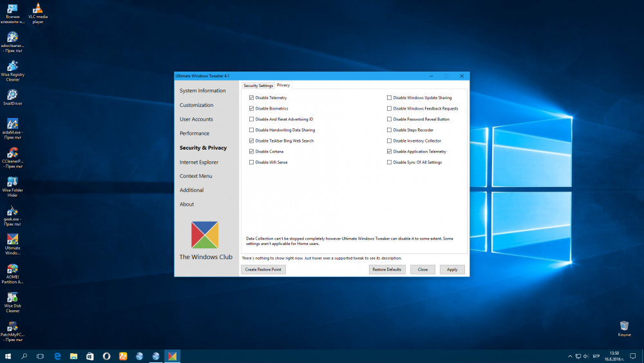Screen dimensions: 644x363
Task: Select the Privacy tab
Action: pos(283,85)
